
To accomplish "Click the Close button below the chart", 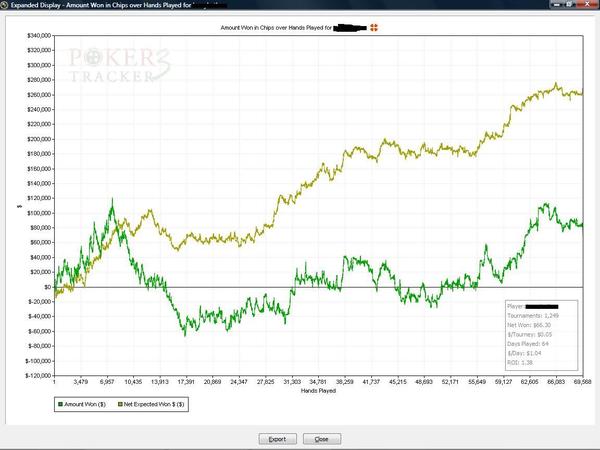I will point(321,439).
